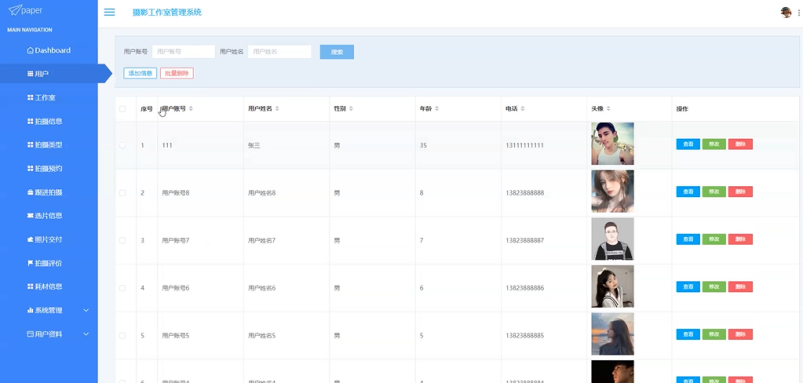Check the checkbox for row 用户账号7
This screenshot has height=384, width=804.
[123, 240]
